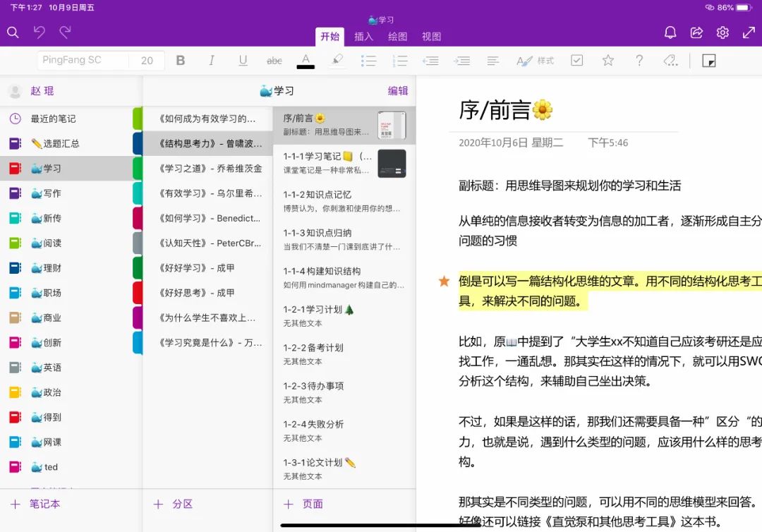Add a new 页面 page
The height and width of the screenshot is (532, 762).
point(303,504)
